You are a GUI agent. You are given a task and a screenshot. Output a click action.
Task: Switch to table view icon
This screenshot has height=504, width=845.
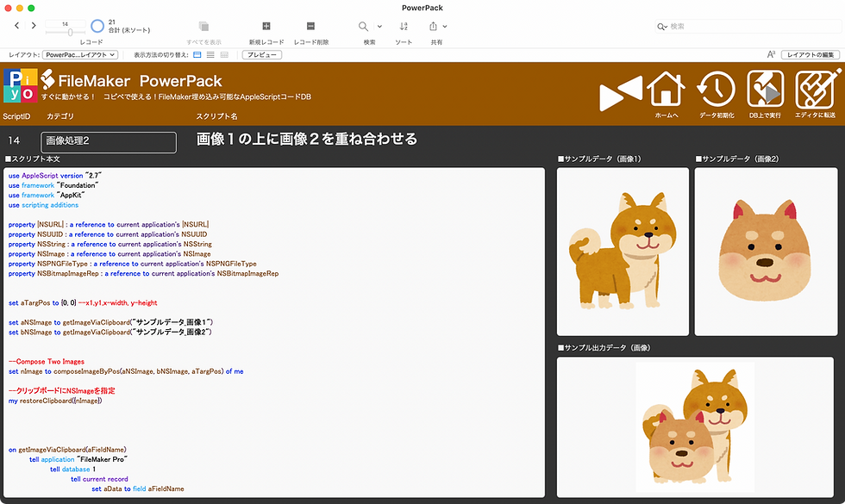(225, 55)
